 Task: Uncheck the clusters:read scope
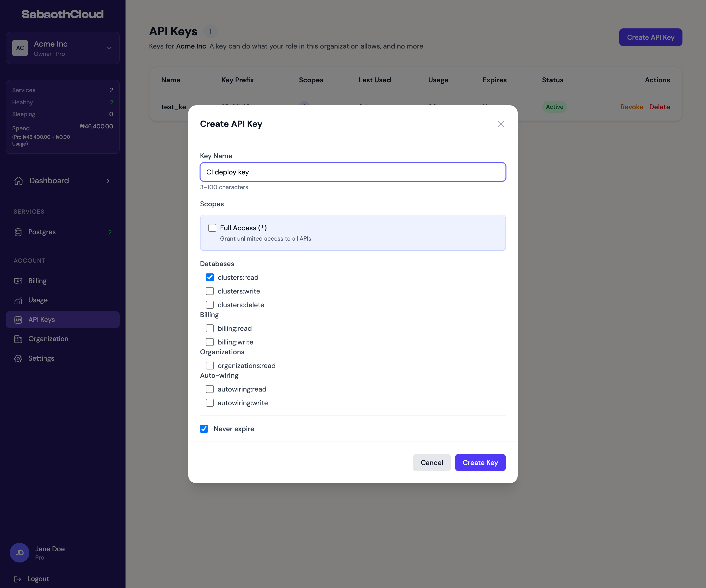coord(210,277)
